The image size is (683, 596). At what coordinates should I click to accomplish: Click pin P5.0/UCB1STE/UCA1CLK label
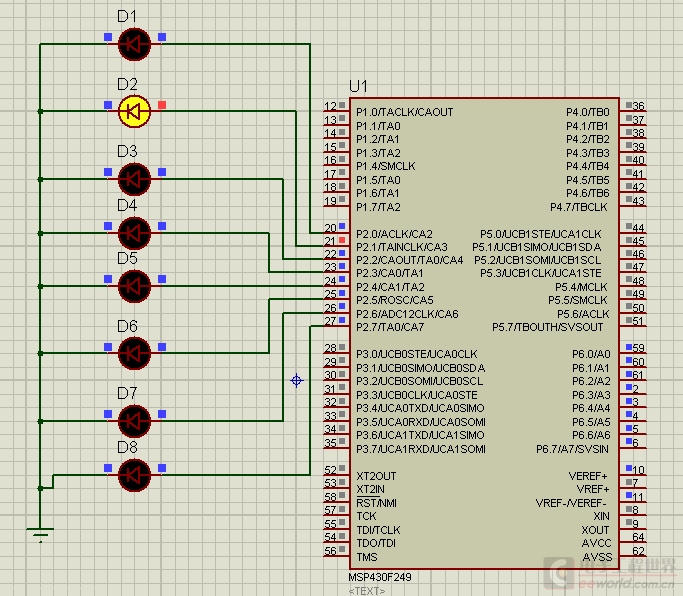click(541, 234)
